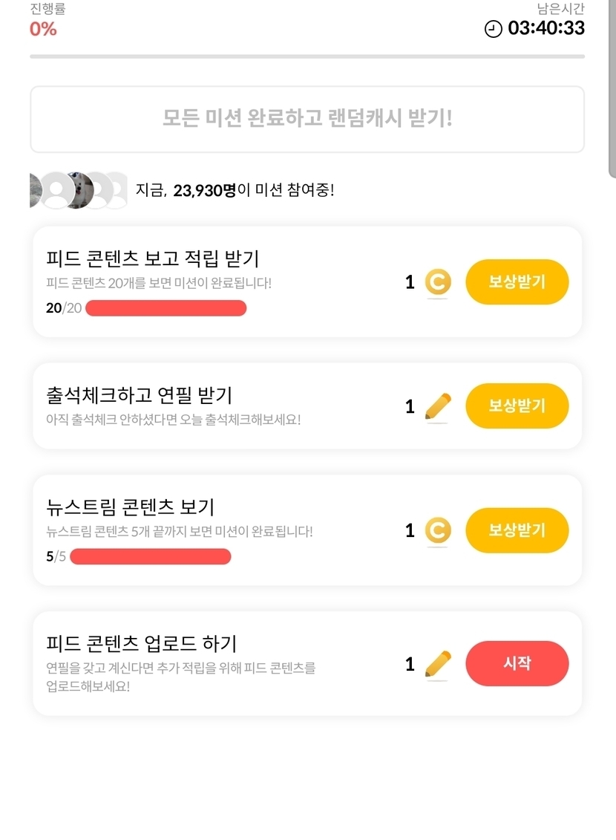This screenshot has height=840, width=616.
Task: Click 모든 미션 완료하고 랜덤캐시 받기 banner
Action: (307, 119)
